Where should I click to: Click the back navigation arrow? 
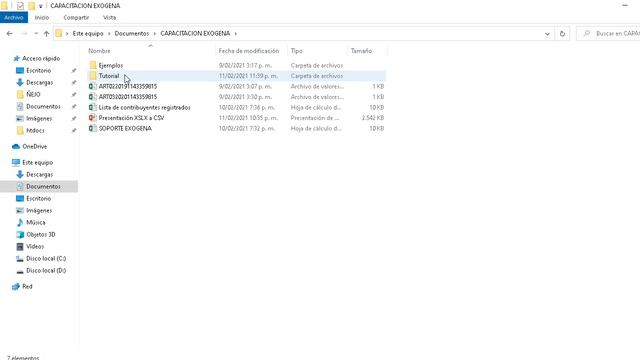[x=9, y=33]
